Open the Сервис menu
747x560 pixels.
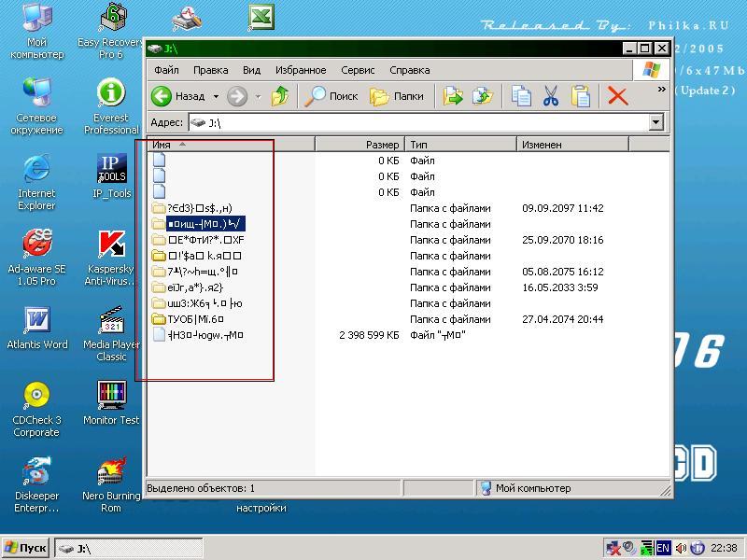(358, 70)
